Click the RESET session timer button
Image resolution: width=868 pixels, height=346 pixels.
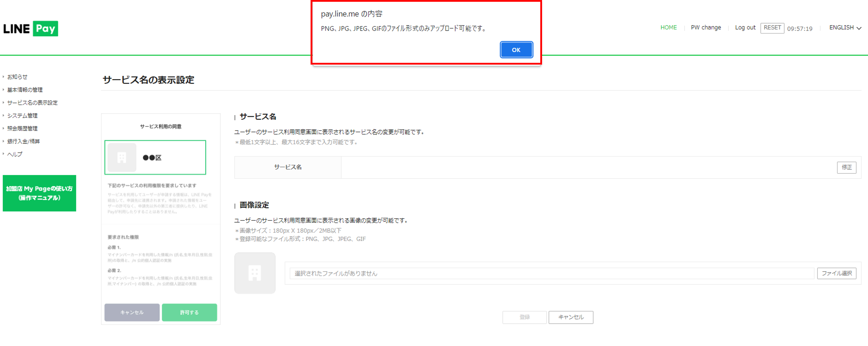772,28
